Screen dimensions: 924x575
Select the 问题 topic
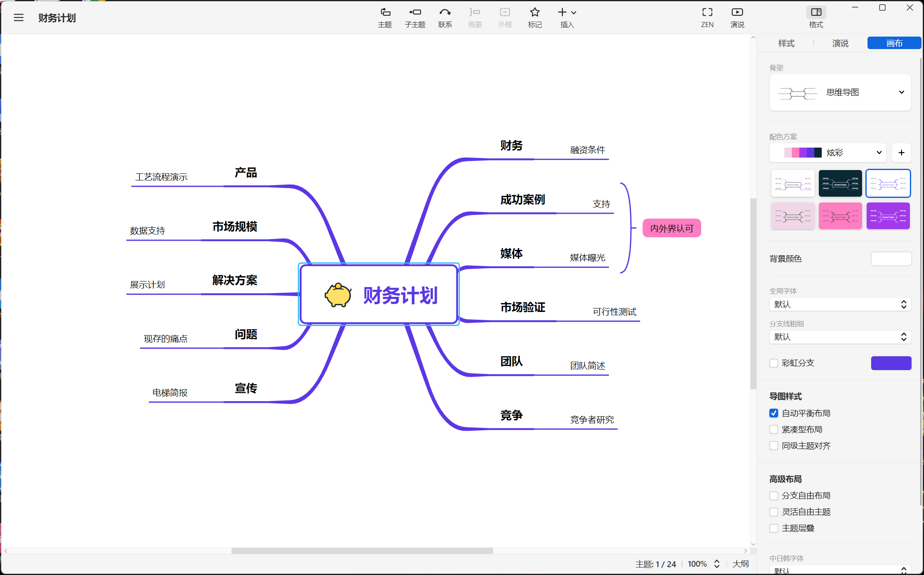pyautogui.click(x=246, y=334)
